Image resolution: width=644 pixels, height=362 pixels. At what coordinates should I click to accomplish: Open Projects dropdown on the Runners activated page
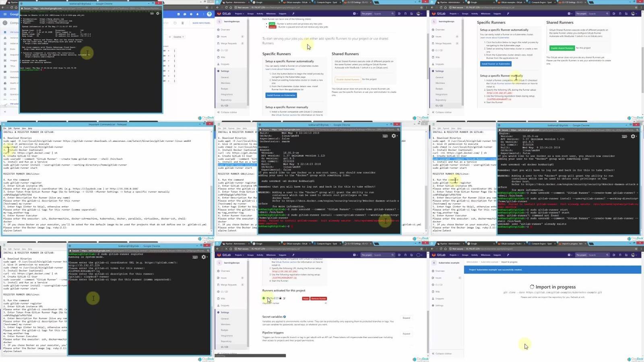[x=239, y=255]
